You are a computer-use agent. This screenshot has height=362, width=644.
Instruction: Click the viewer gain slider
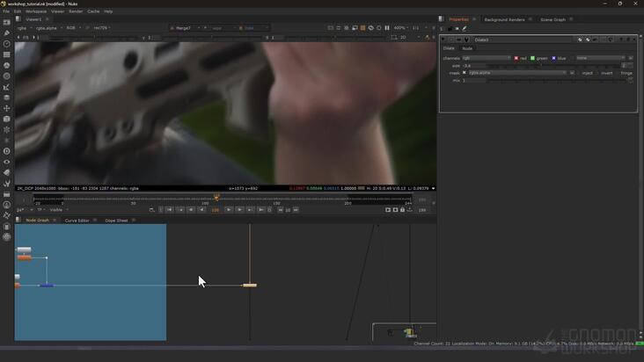coord(92,37)
